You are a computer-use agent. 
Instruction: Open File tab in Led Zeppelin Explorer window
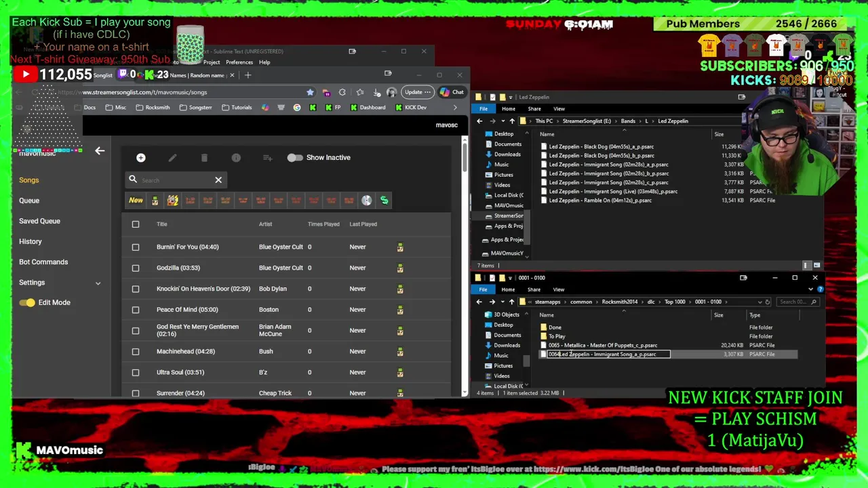point(484,109)
